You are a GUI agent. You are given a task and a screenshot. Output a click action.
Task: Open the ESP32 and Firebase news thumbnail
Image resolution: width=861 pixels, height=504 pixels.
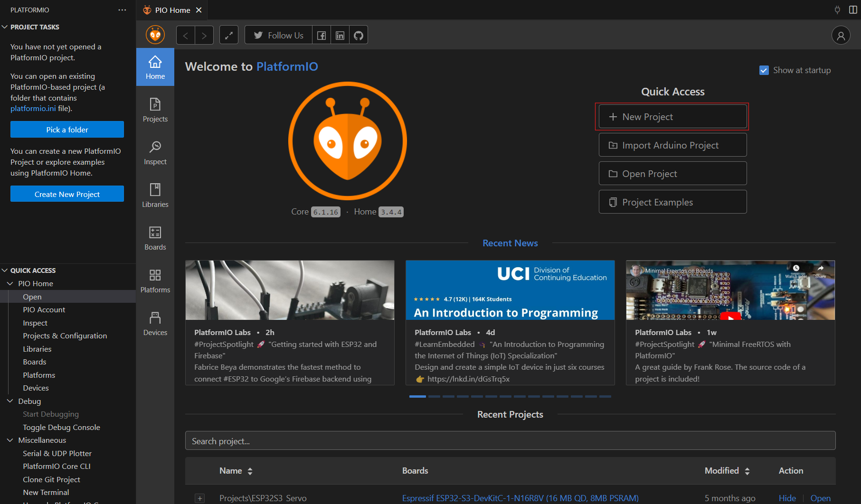click(290, 290)
